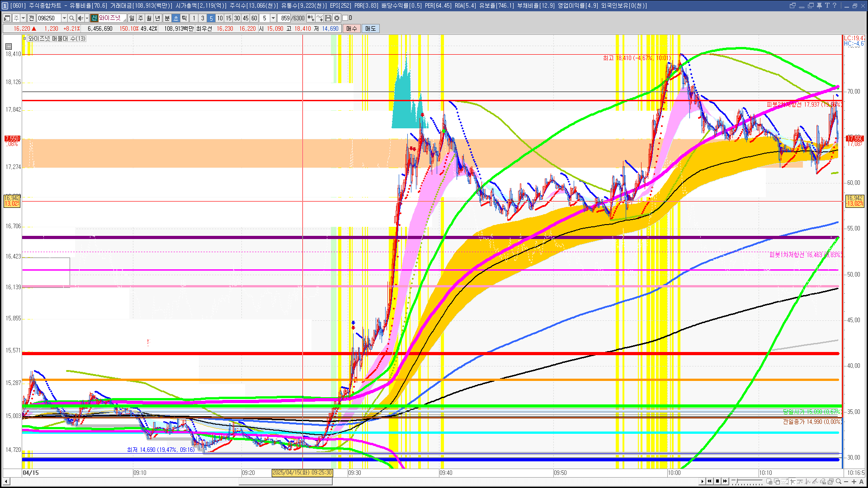Click the data table grid icon
This screenshot has height=488, width=868.
pos(9,47)
